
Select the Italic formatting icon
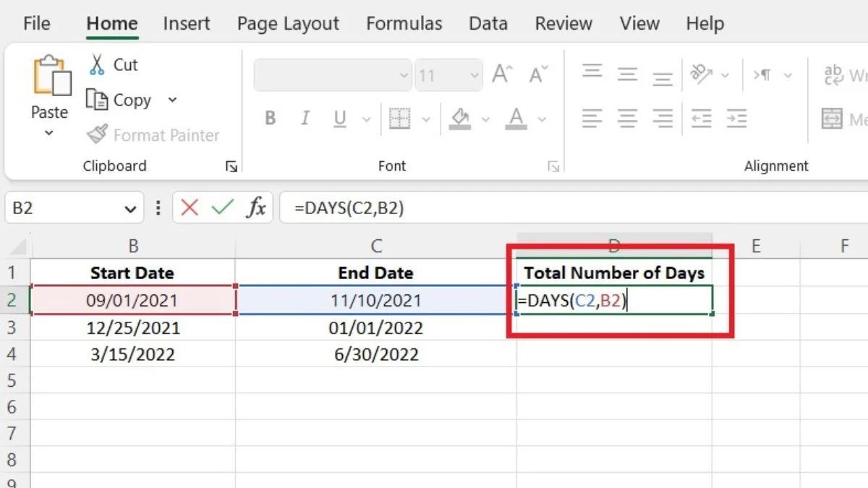305,118
